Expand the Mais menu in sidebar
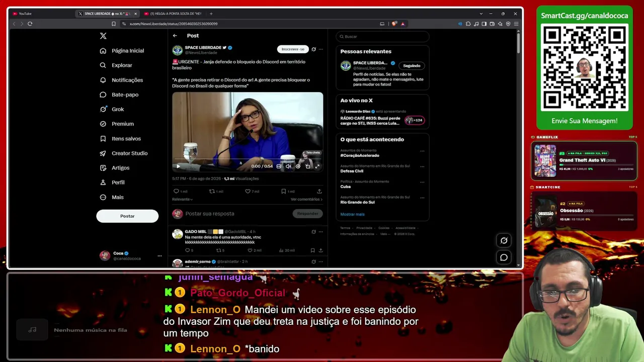644x362 pixels. (112, 197)
